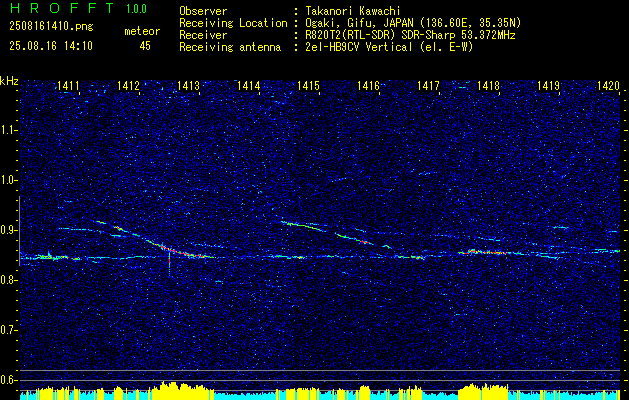Click the 1418 time marker
Screen dimensions: 629x400
click(x=489, y=85)
